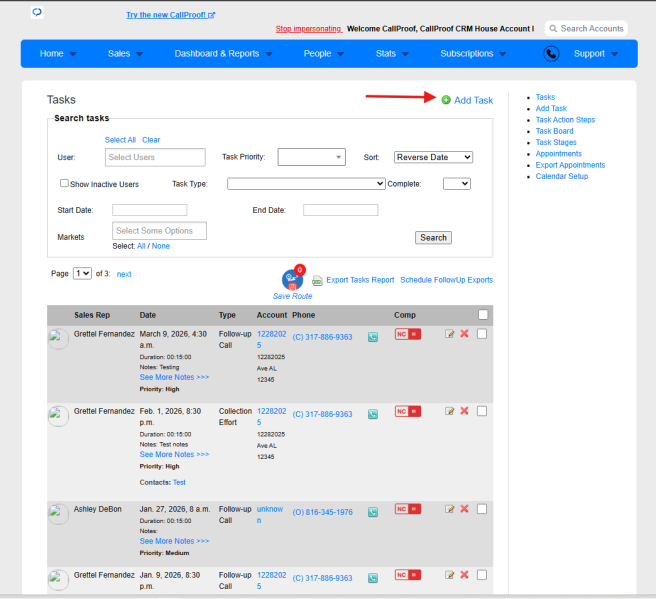Screen dimensions: 656x599
Task: Delete the Ashley DeBon Jan. 27 task
Action: click(464, 509)
